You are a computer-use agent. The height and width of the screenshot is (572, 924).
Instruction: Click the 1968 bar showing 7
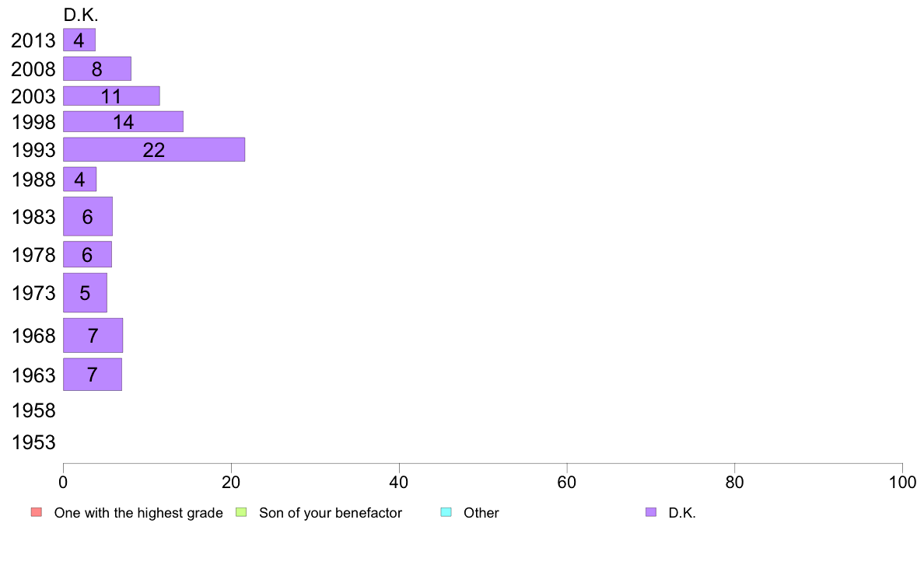click(93, 335)
